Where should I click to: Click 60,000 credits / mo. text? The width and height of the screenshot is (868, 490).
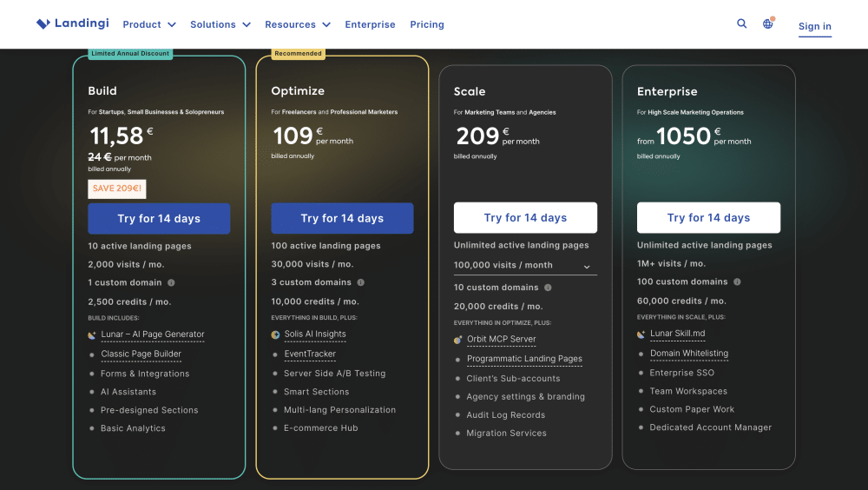point(681,301)
